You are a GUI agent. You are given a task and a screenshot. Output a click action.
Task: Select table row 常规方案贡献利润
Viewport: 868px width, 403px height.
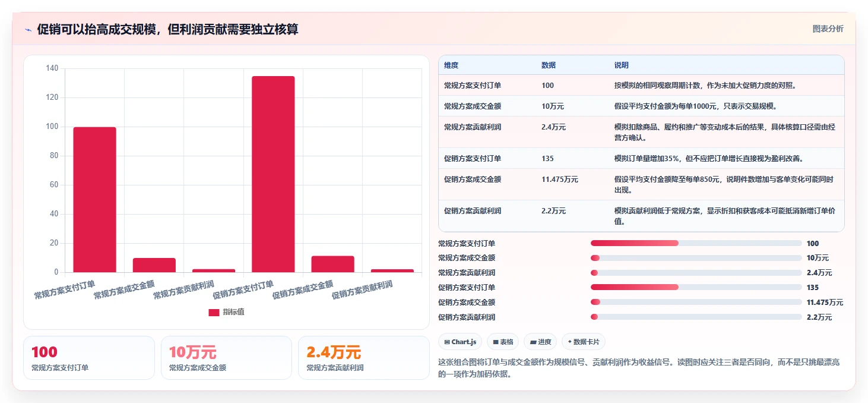tap(641, 132)
